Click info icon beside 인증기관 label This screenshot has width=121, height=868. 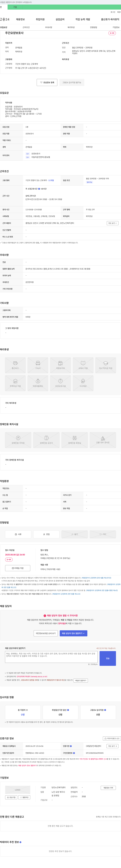click(71, 746)
